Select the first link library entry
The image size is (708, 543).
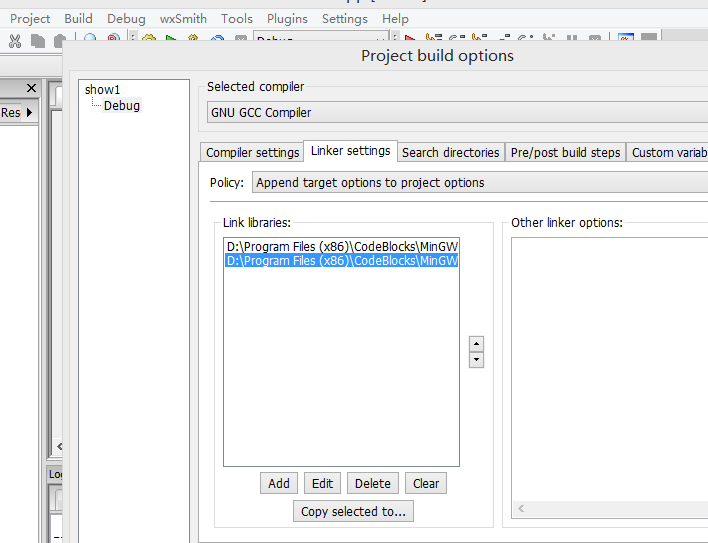coord(341,246)
